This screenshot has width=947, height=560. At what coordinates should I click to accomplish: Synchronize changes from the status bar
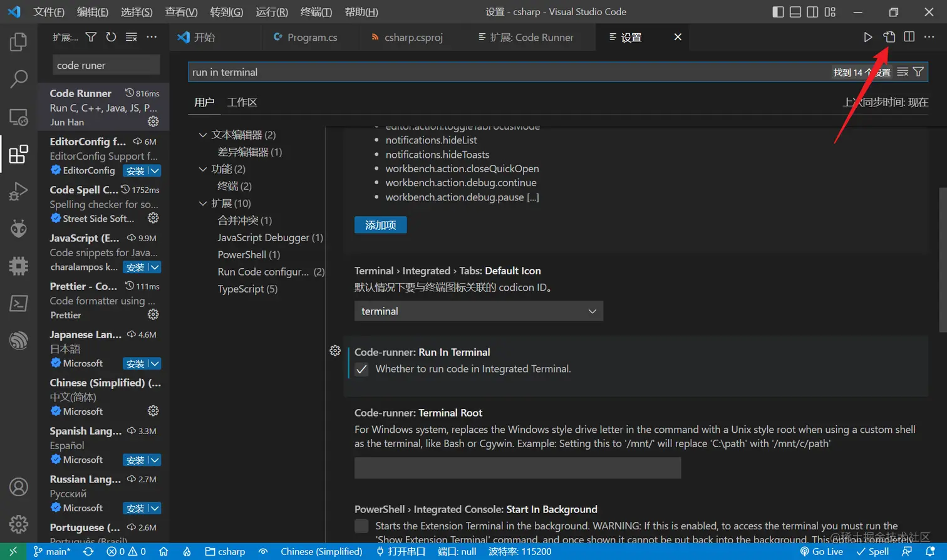[88, 552]
